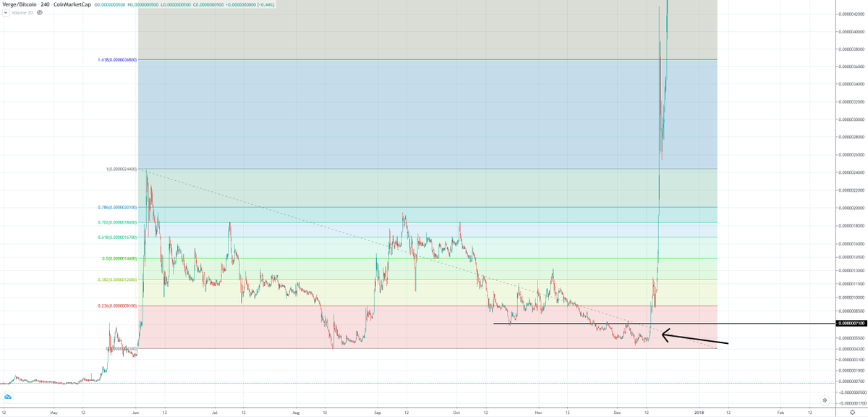Screen dimensions: 868x417
Task: Click the Dec label on time axis
Action: tap(616, 411)
